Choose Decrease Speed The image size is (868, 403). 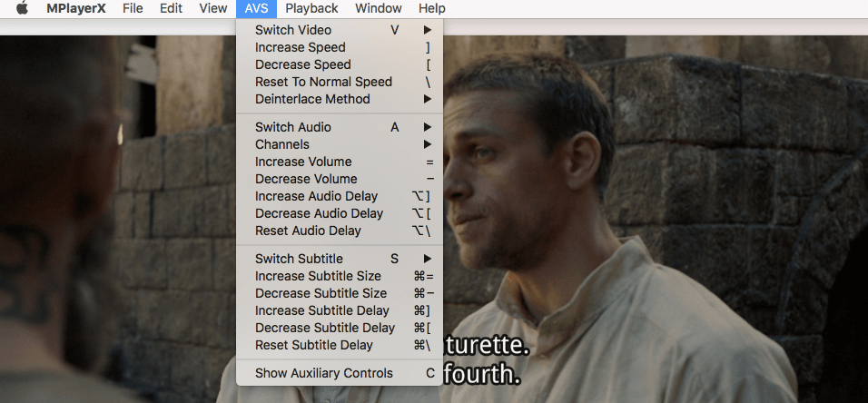(340, 64)
